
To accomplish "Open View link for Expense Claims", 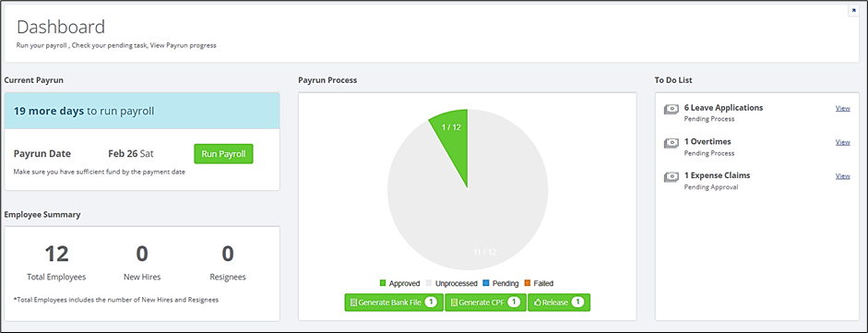I will (x=842, y=176).
